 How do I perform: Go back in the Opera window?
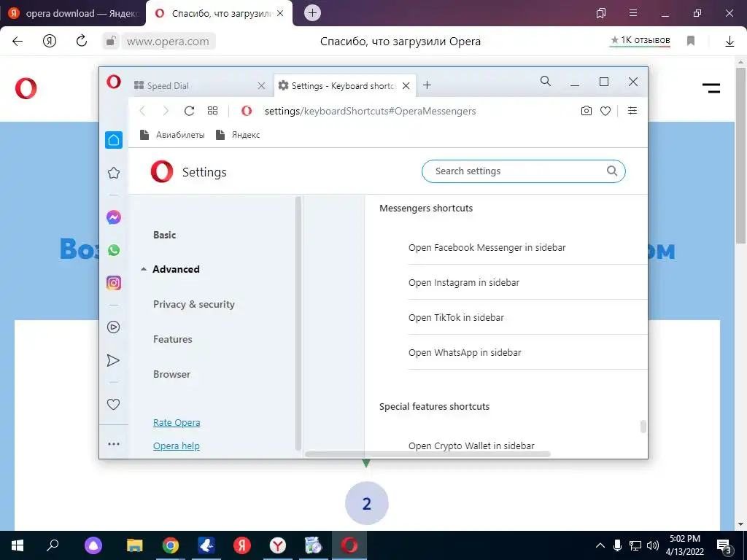coord(142,111)
